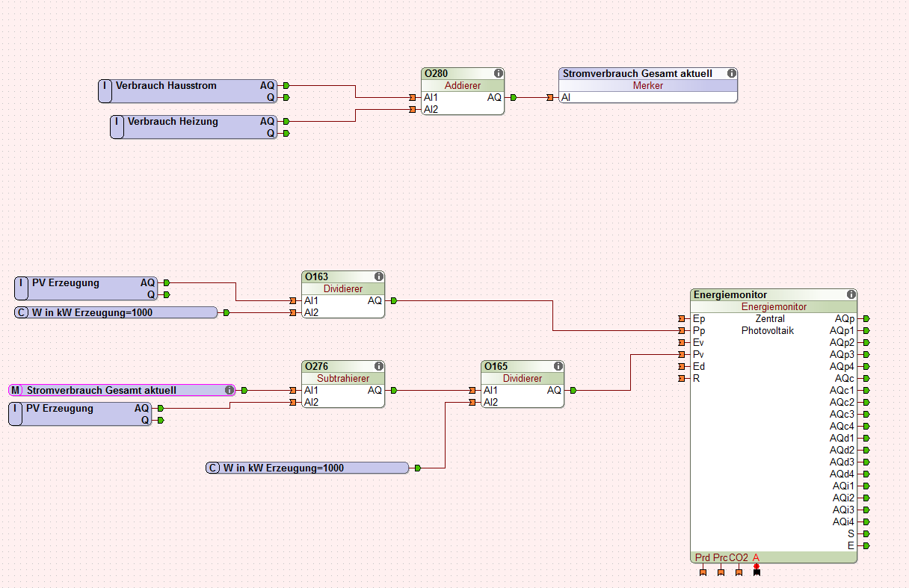Open info icon on O163 Dividierer block
The image size is (909, 588).
[x=379, y=276]
